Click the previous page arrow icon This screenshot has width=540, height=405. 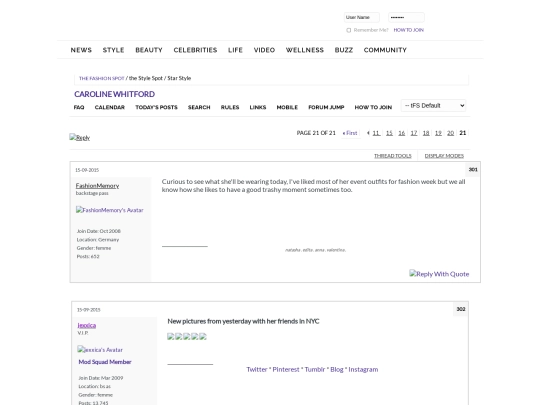click(x=368, y=133)
